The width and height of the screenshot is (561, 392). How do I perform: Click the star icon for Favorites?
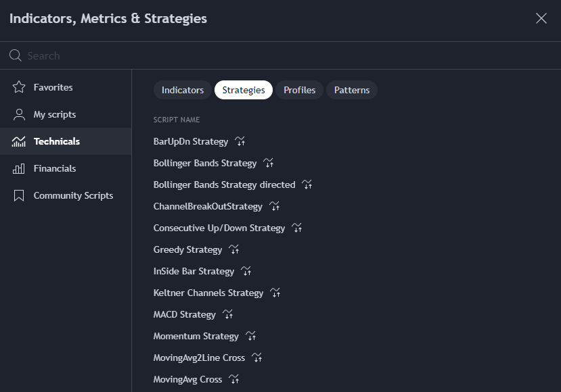click(19, 87)
